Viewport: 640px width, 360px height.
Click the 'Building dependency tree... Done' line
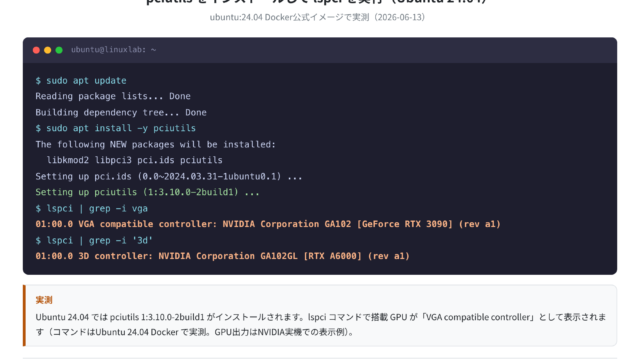[x=121, y=113]
